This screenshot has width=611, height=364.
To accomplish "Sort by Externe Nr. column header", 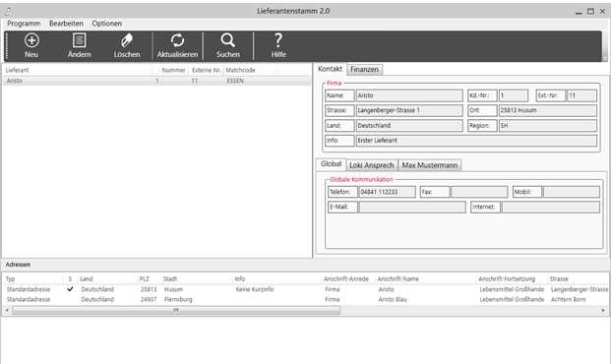I will [x=207, y=70].
